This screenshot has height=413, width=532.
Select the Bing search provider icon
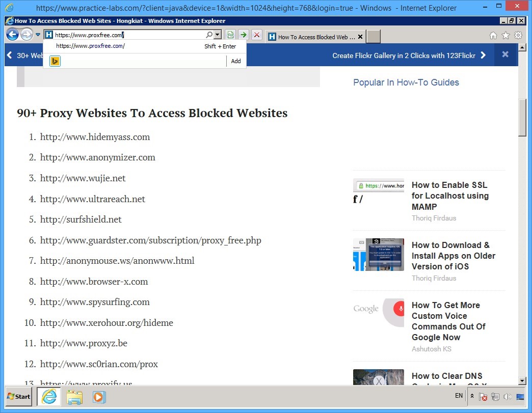55,61
